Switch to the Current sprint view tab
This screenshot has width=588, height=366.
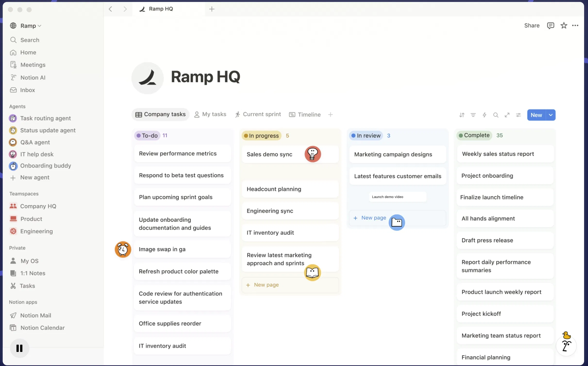258,114
